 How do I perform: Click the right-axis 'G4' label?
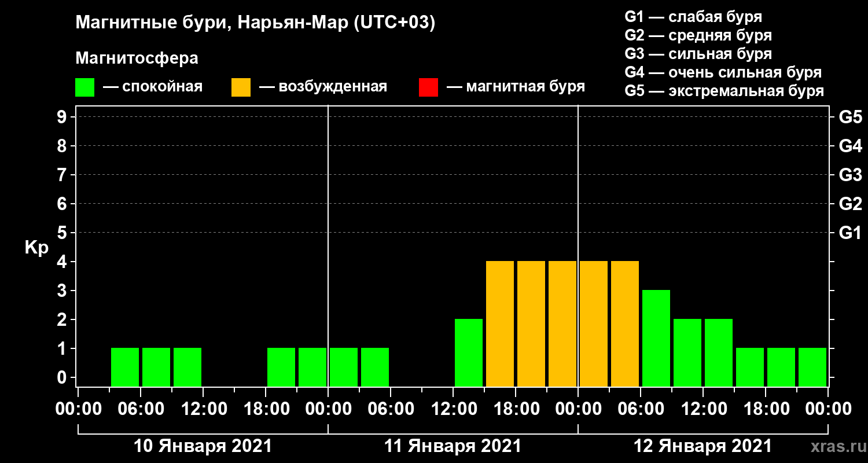tap(851, 146)
